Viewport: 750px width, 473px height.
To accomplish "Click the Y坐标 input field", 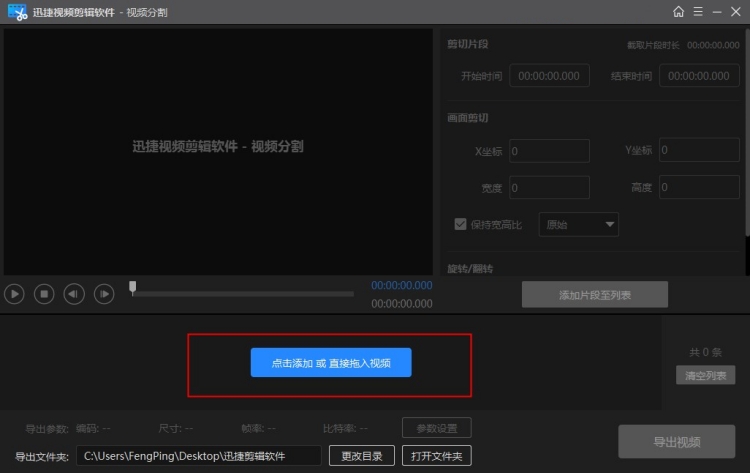I will pos(699,150).
